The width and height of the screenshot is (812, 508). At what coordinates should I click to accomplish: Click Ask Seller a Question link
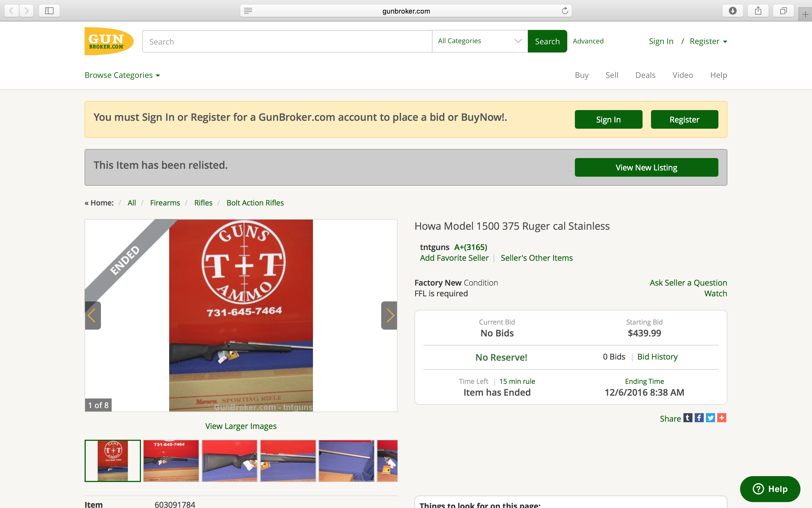[688, 283]
